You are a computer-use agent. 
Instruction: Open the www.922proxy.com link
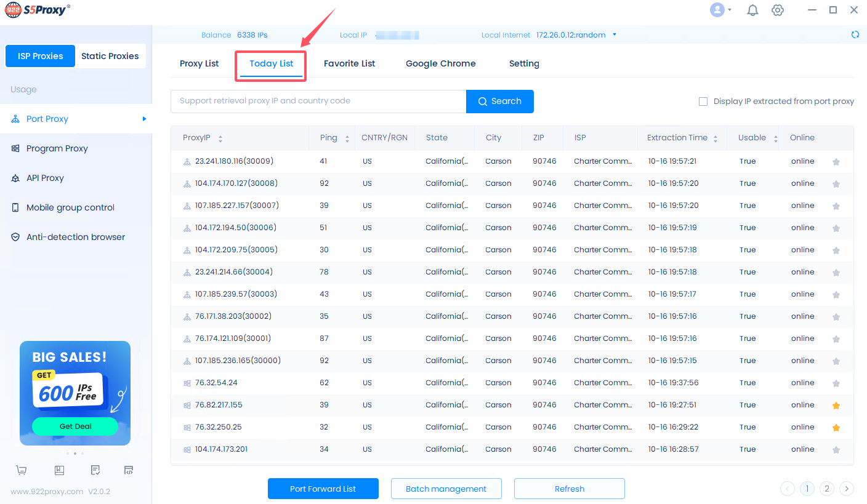tap(47, 492)
